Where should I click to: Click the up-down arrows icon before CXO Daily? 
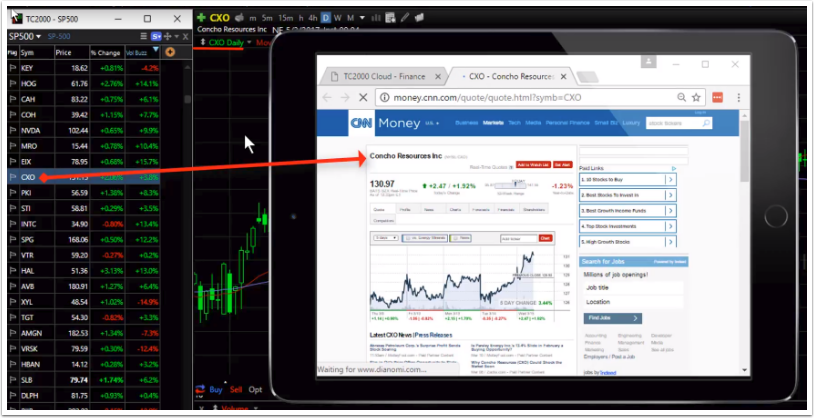(x=203, y=42)
